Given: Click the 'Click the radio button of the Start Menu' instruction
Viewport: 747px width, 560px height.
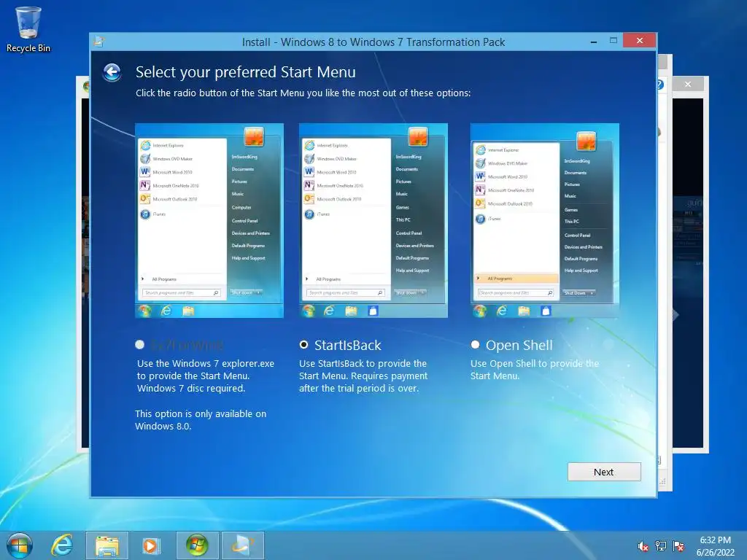Looking at the screenshot, I should point(303,93).
